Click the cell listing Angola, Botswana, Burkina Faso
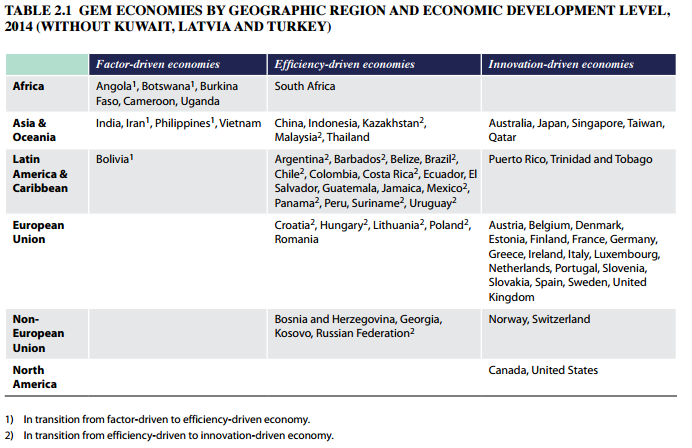Image resolution: width=692 pixels, height=448 pixels. pos(166,94)
